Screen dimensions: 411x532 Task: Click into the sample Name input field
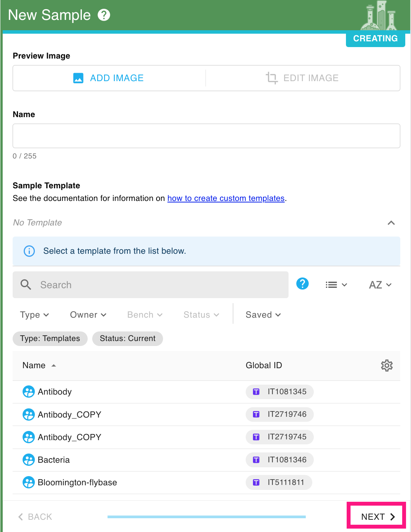coord(206,136)
